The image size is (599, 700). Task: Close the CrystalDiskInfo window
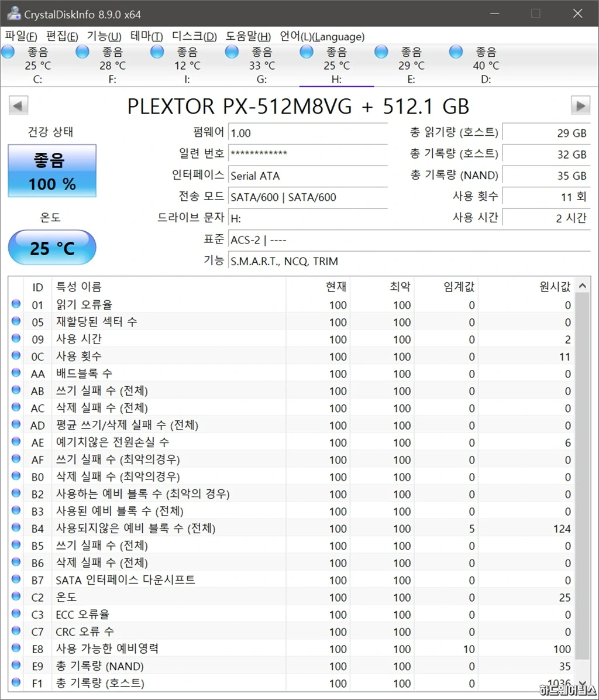click(577, 13)
